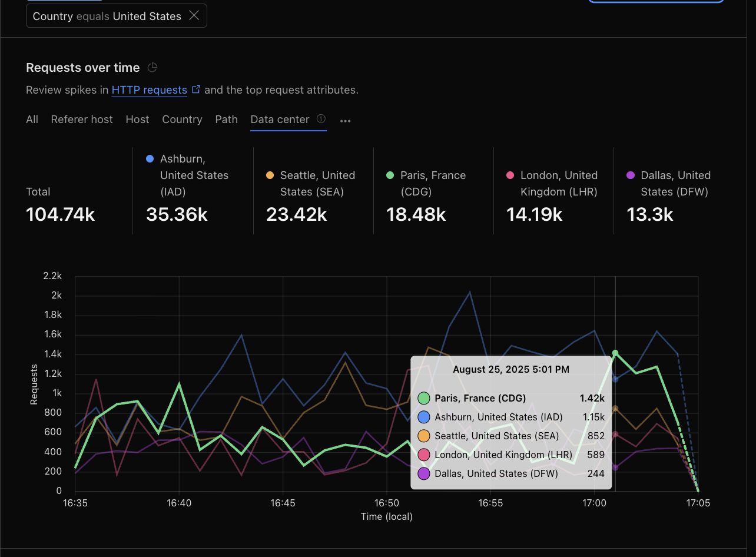756x557 pixels.
Task: Click the pink London legend dot
Action: pyautogui.click(x=510, y=175)
